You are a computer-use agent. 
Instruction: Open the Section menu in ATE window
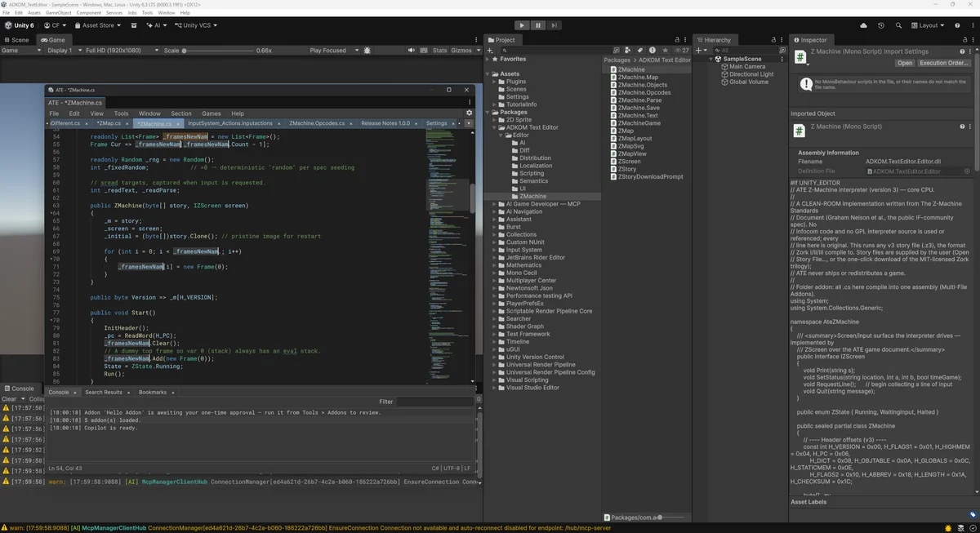tap(181, 113)
